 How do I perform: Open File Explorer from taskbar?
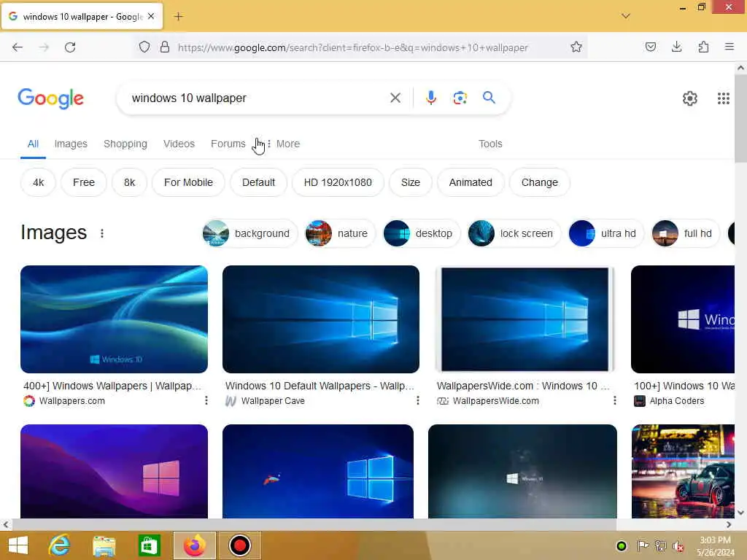coord(104,545)
